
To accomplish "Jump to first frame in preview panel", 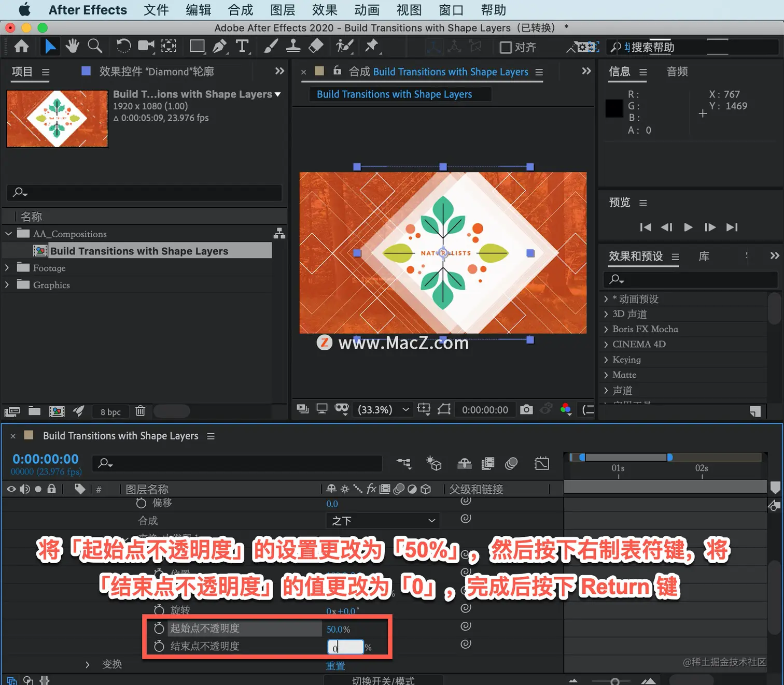I will click(646, 227).
